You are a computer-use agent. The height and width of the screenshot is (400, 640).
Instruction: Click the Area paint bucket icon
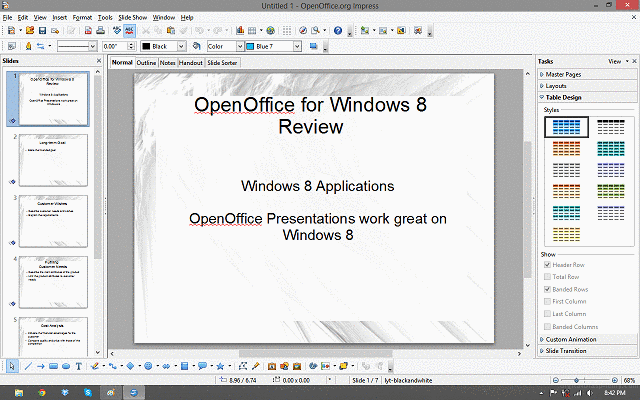click(196, 46)
